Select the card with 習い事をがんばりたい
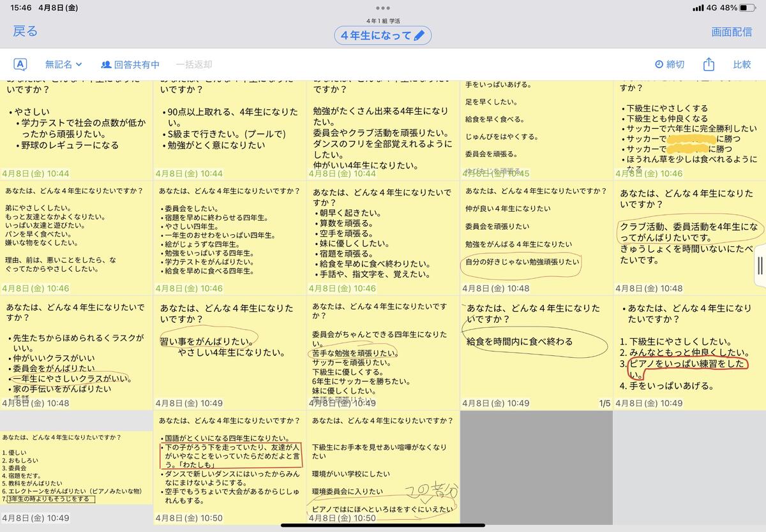 click(230, 352)
